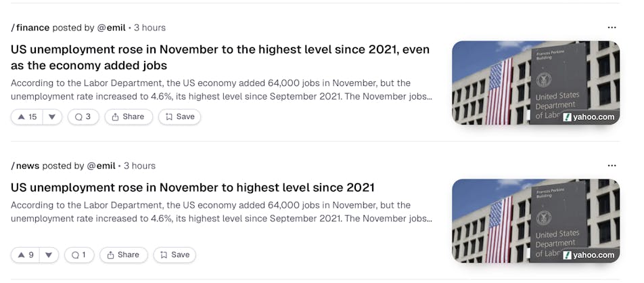Viewport: 644px width, 283px height.
Task: Downvote the /finance unemployment post
Action: [x=52, y=116]
